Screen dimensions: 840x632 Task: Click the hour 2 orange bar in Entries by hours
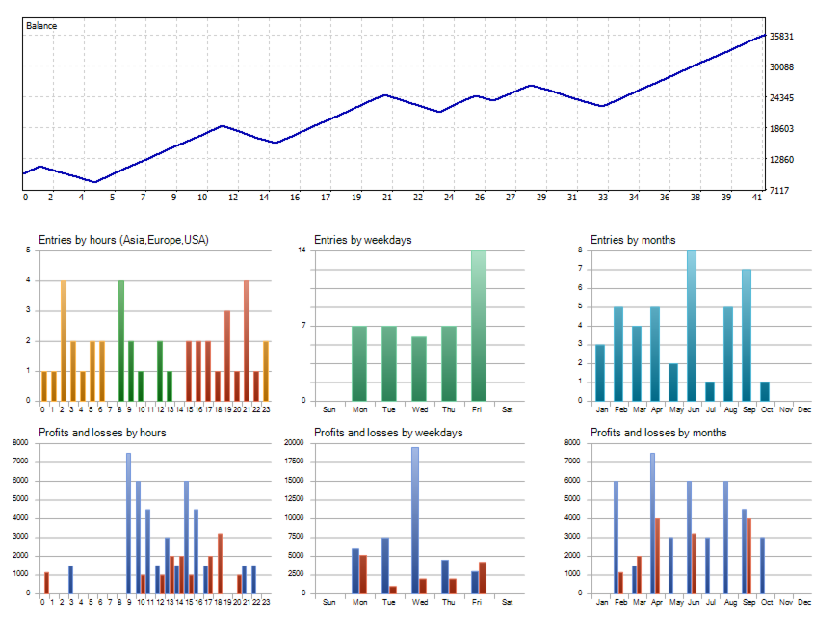click(x=64, y=341)
